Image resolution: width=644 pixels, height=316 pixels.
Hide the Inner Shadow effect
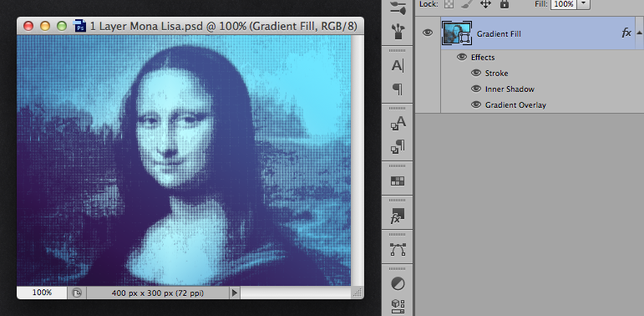[476, 89]
